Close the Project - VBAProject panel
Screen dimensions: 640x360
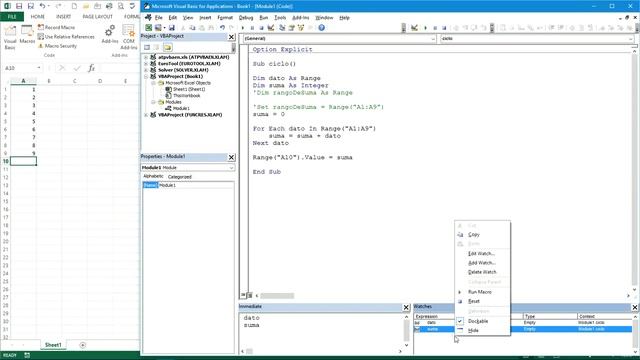tap(231, 37)
